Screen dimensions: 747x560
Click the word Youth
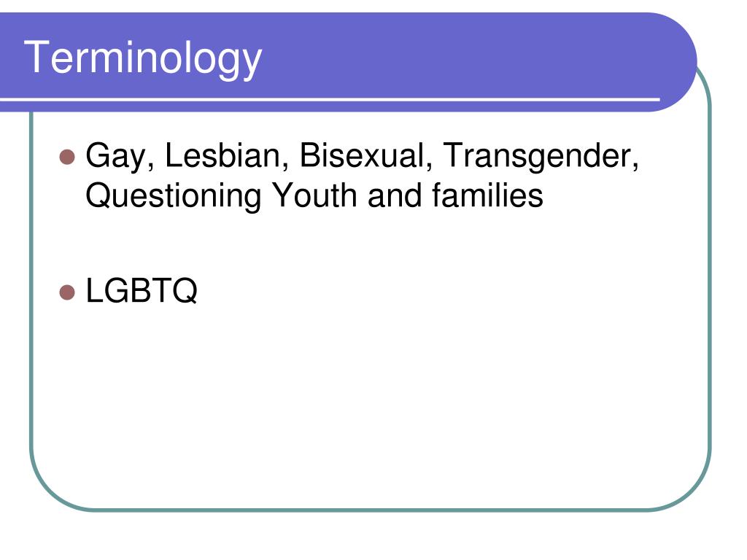(314, 195)
